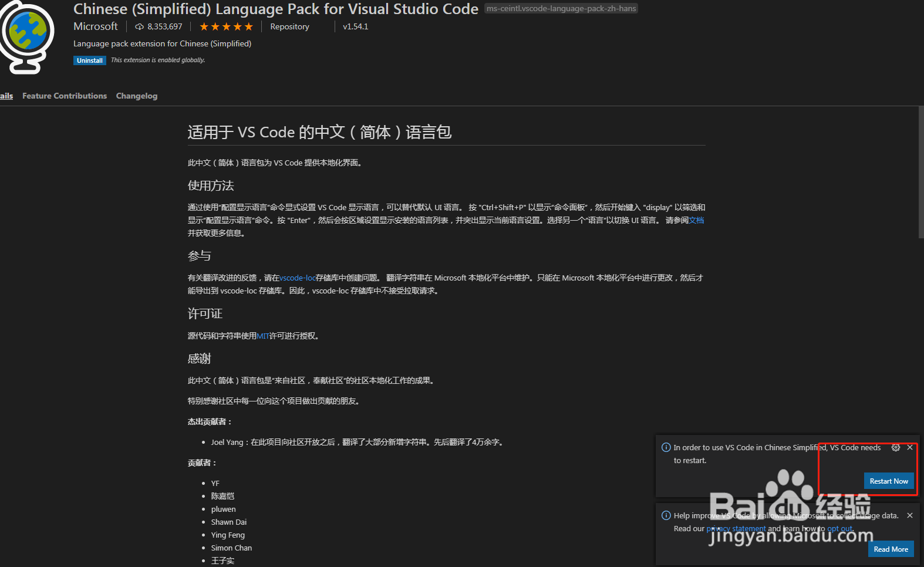
Task: Click the heading 参与
Action: (199, 255)
